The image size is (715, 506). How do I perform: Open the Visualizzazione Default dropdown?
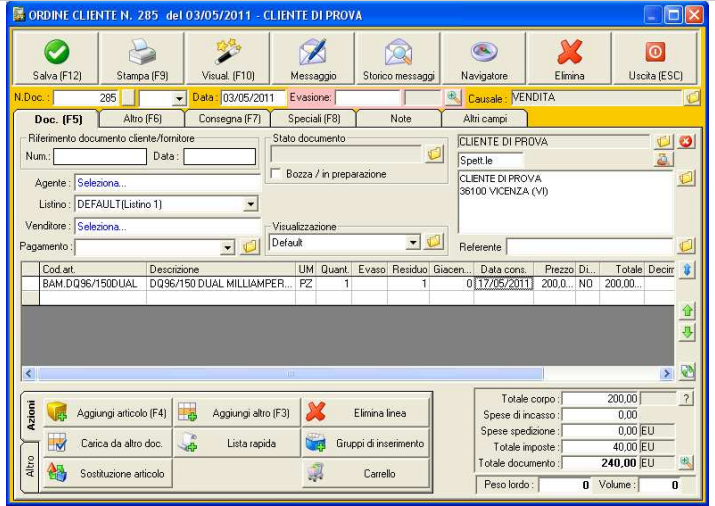413,242
